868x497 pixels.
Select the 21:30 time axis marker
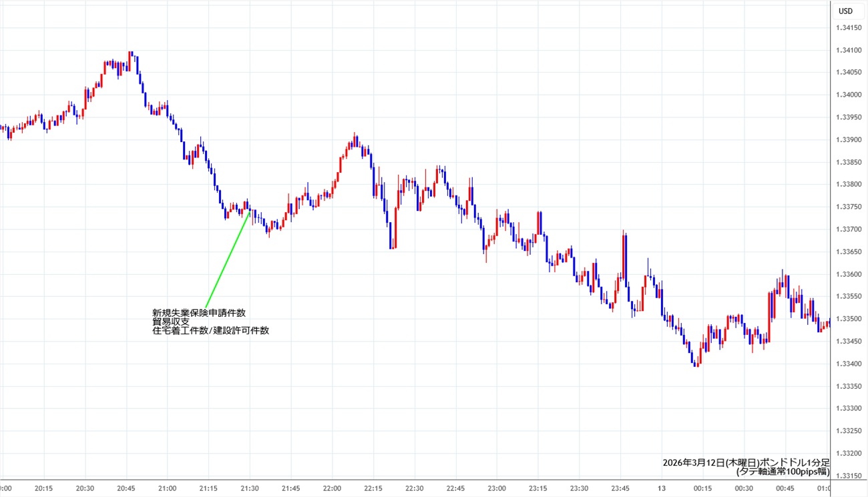250,488
